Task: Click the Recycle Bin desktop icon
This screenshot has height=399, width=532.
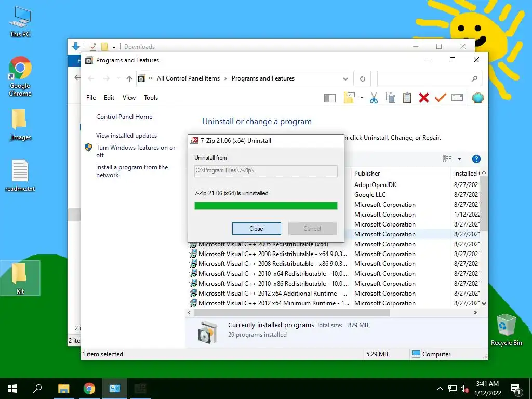Action: click(x=506, y=330)
